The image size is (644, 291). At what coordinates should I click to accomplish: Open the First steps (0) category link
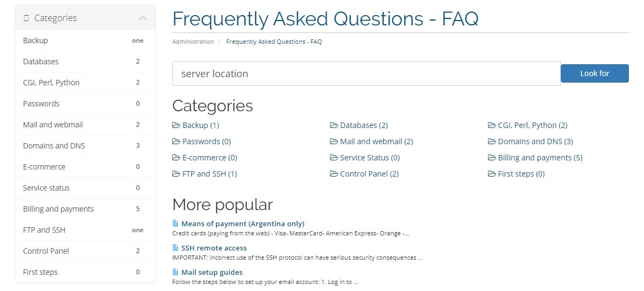pyautogui.click(x=521, y=174)
